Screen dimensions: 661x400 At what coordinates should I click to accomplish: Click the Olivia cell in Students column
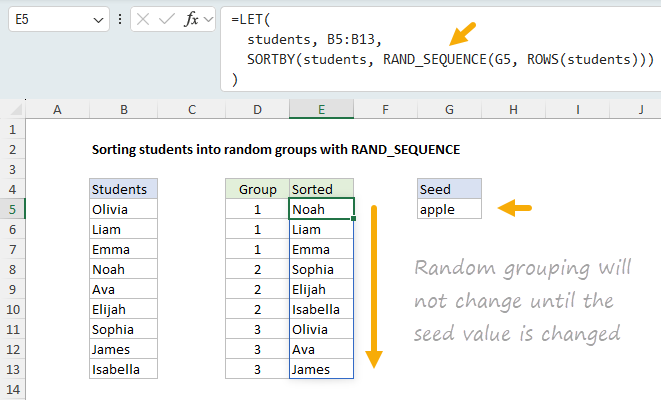point(124,209)
